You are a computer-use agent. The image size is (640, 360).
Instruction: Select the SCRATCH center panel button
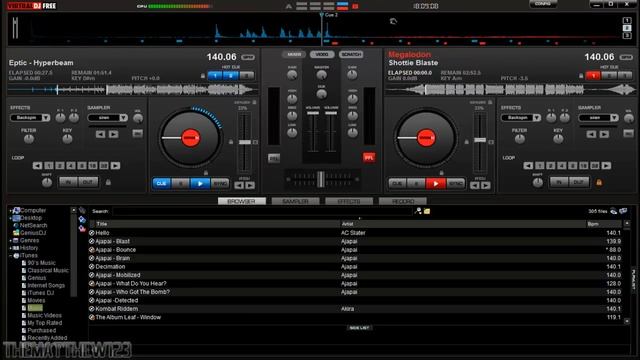[351, 54]
